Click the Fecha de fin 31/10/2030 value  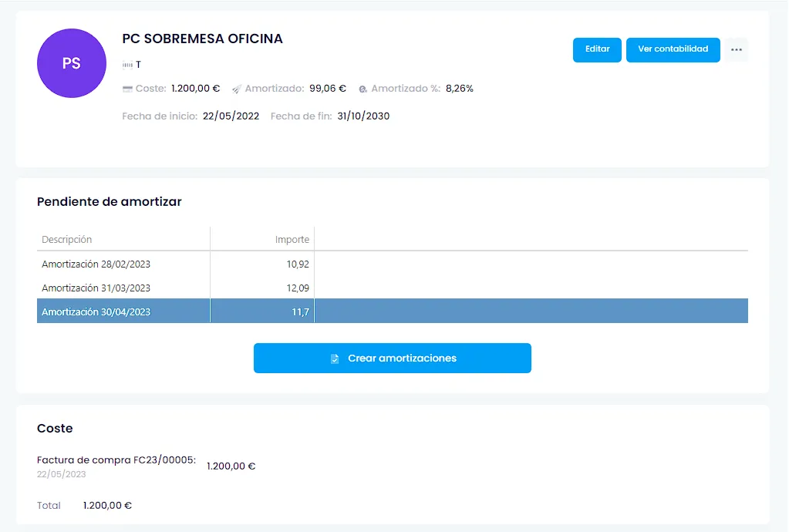coord(363,116)
